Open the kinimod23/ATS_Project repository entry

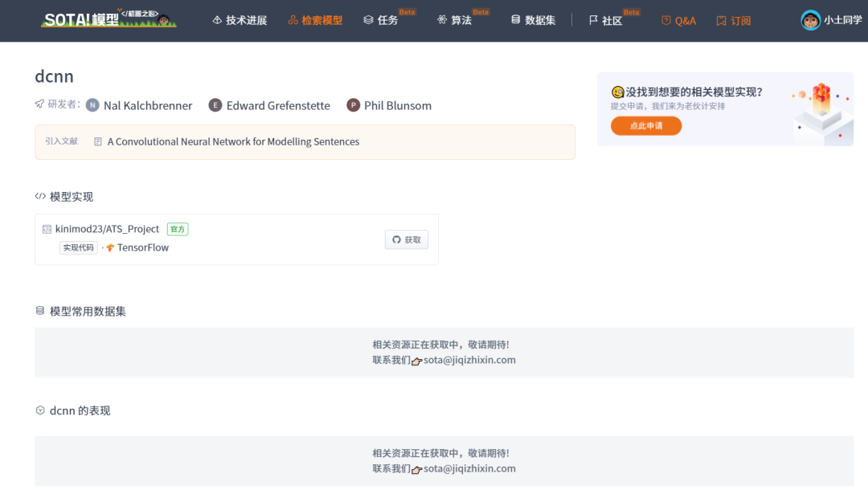tap(107, 228)
